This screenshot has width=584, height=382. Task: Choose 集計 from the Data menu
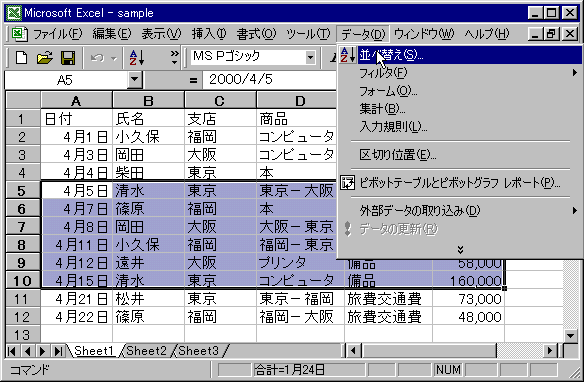pyautogui.click(x=461, y=109)
